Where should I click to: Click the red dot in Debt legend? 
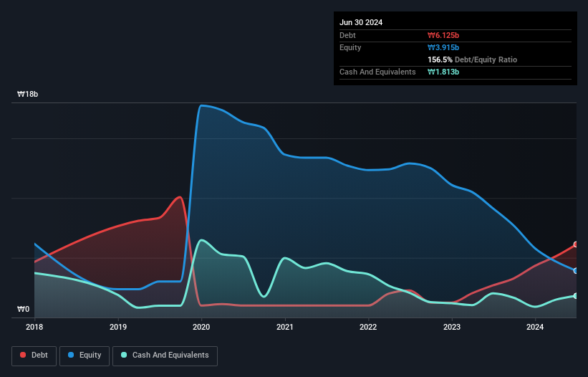point(23,355)
